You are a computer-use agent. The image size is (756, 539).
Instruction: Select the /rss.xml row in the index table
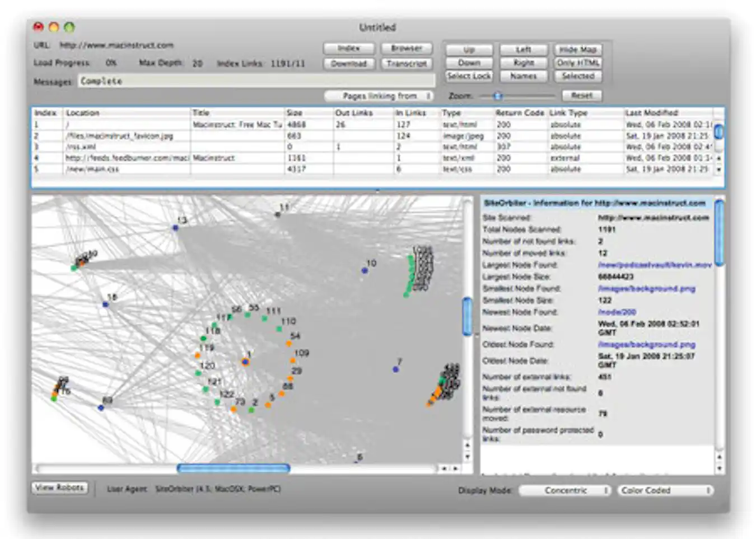[168, 147]
